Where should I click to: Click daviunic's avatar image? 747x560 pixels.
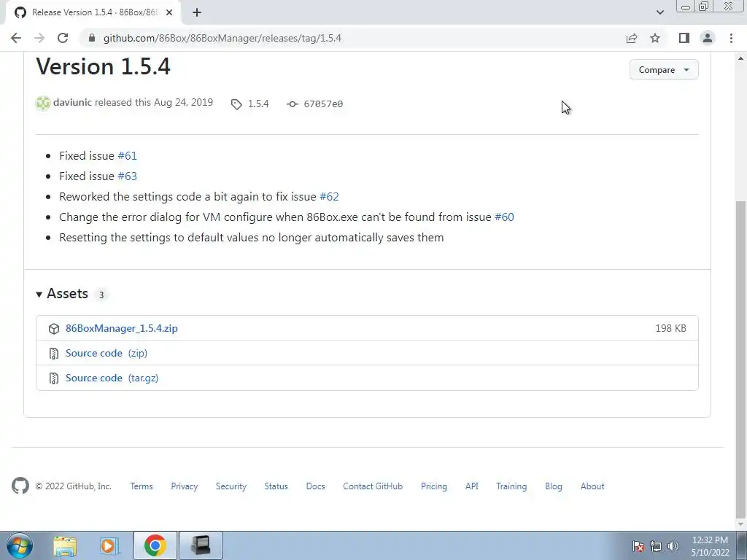pos(43,103)
